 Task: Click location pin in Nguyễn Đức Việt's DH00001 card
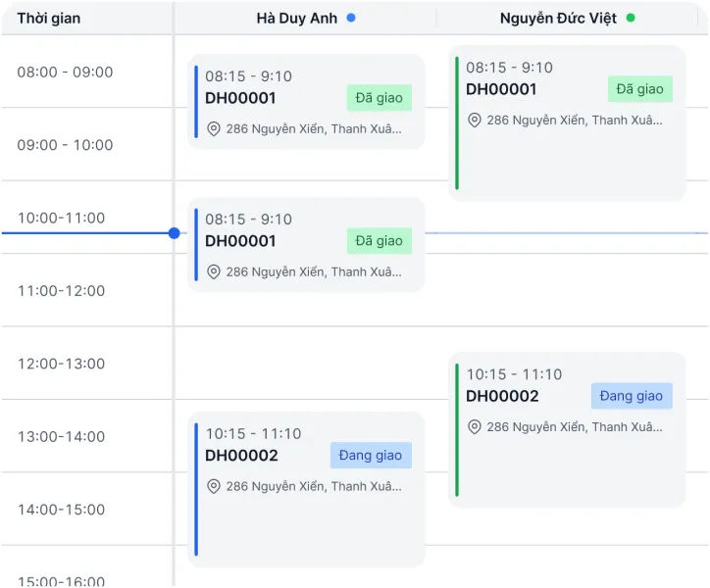[474, 121]
